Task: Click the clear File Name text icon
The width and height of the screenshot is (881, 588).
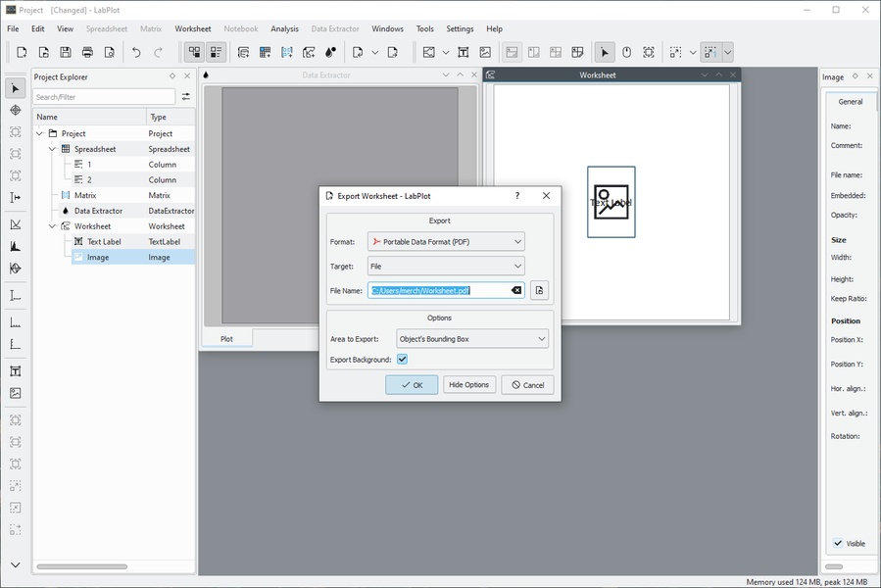Action: pyautogui.click(x=515, y=290)
